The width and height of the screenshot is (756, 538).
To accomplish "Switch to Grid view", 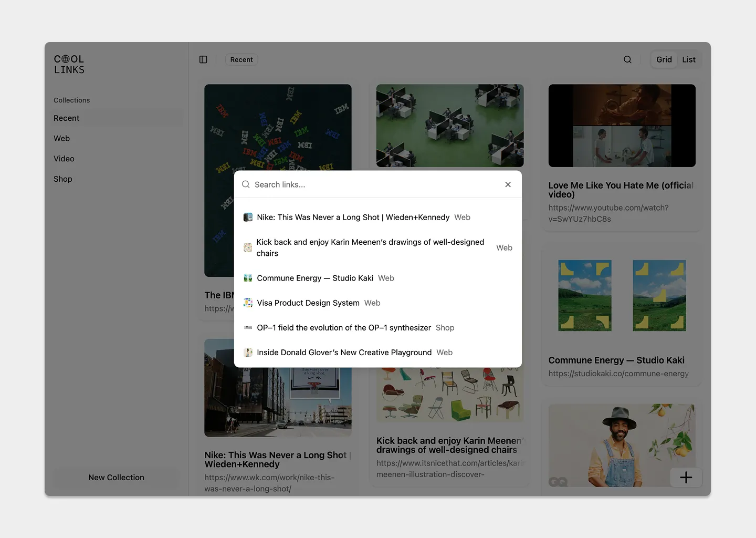I will tap(664, 59).
